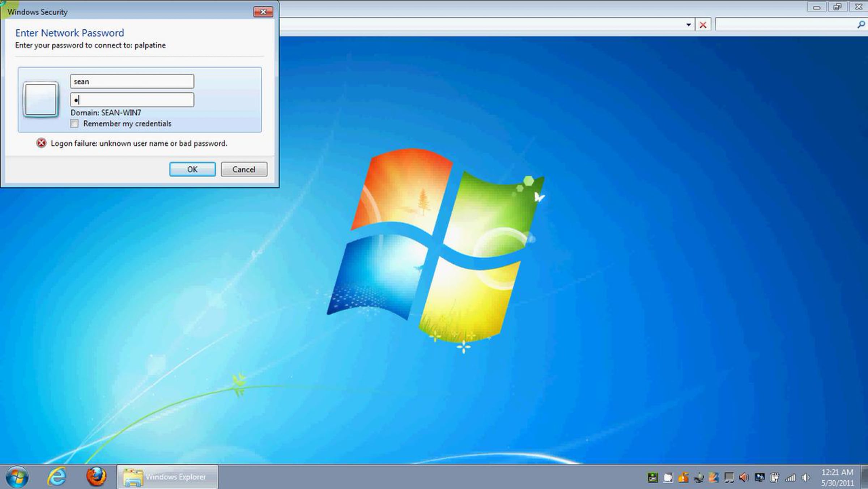This screenshot has width=868, height=489.
Task: Expand the address bar history dropdown arrow
Action: coord(688,25)
